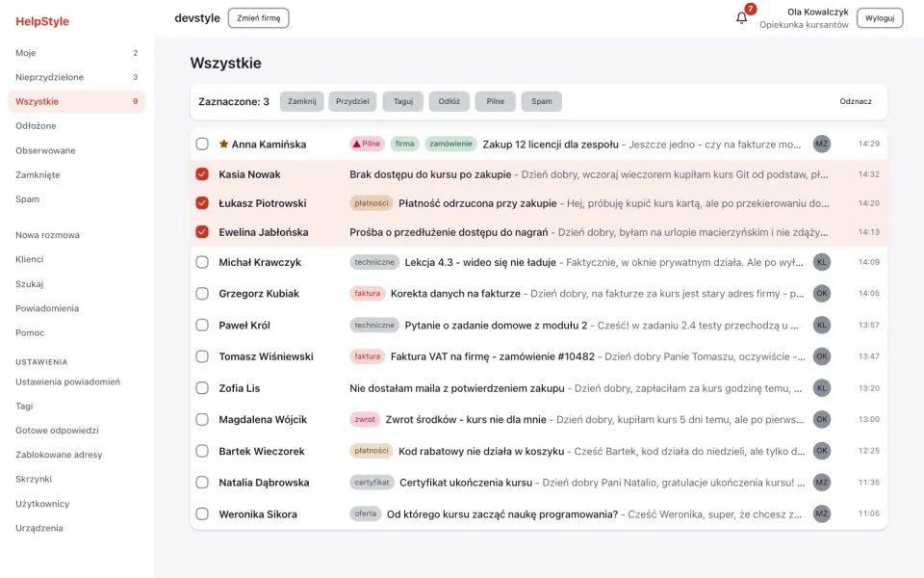This screenshot has height=578, width=924.
Task: Open Obserwowane conversations
Action: 77,150
